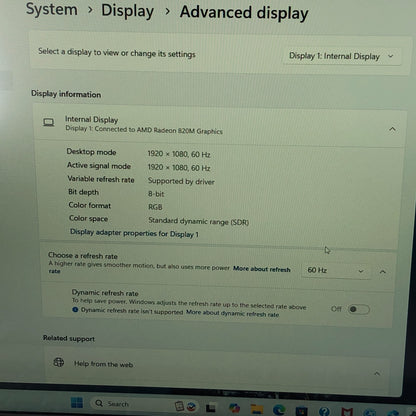Click the Select a display to view text
The height and width of the screenshot is (416, 416).
(117, 53)
